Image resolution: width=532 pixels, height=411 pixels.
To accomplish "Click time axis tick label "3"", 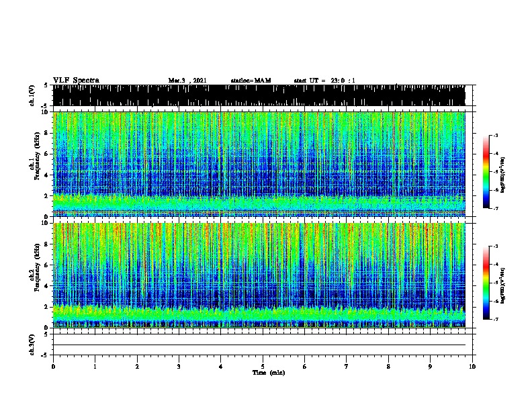I will (179, 367).
